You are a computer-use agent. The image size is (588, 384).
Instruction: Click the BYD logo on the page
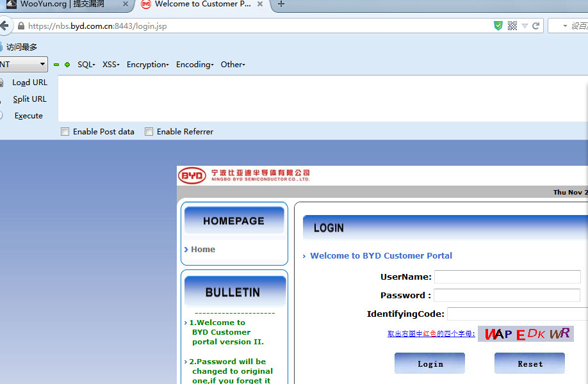192,176
